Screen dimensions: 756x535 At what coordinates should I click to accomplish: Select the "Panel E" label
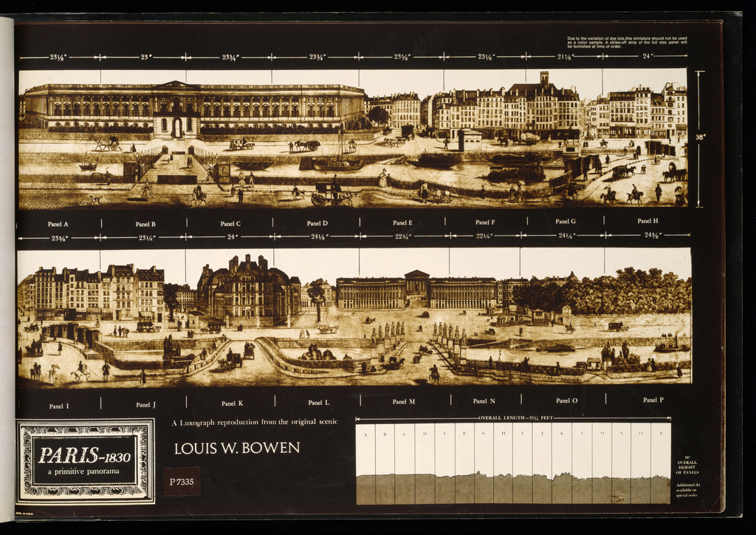click(x=402, y=222)
